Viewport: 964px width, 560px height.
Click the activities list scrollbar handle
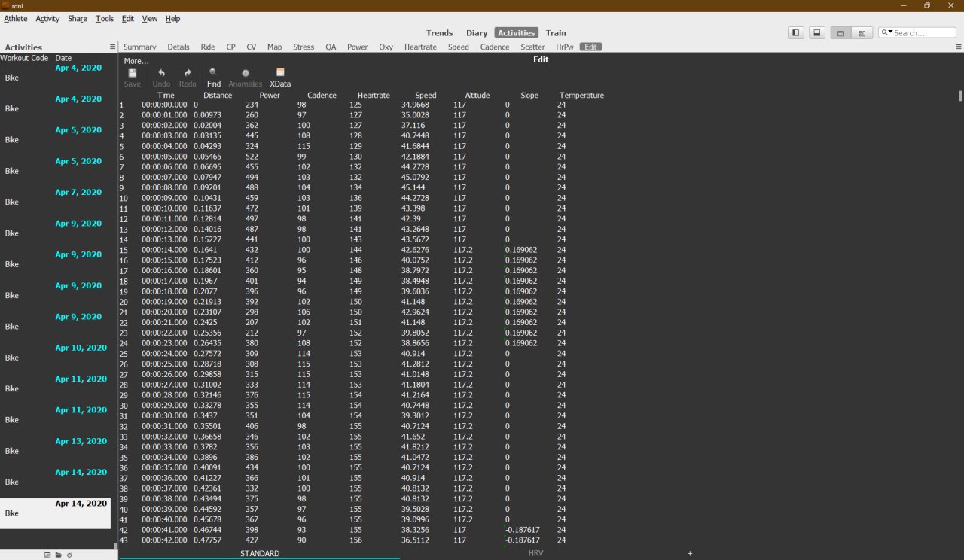116,546
